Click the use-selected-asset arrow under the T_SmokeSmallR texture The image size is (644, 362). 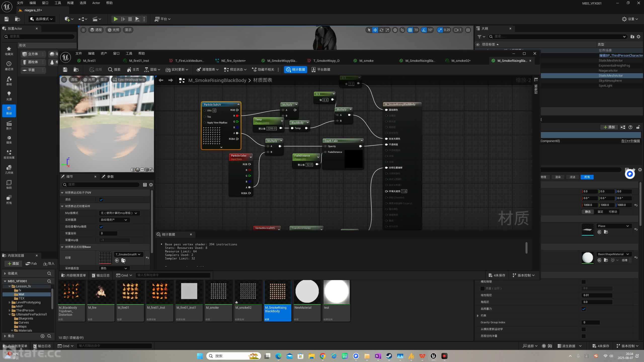pyautogui.click(x=117, y=260)
